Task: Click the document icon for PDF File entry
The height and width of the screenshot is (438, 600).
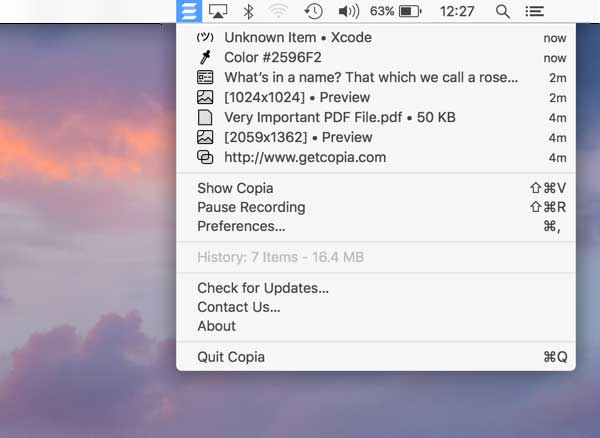Action: (205, 117)
